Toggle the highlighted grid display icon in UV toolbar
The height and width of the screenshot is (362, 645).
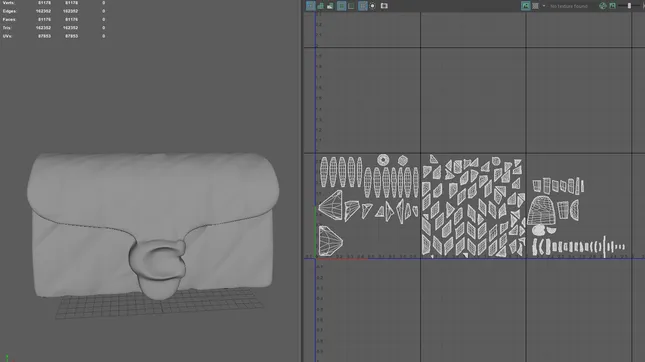point(341,6)
